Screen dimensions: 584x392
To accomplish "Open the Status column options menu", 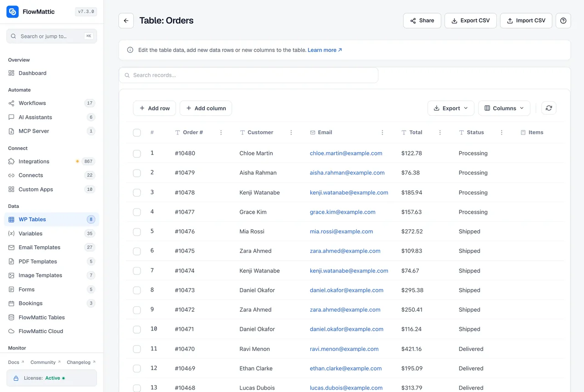I will point(501,133).
